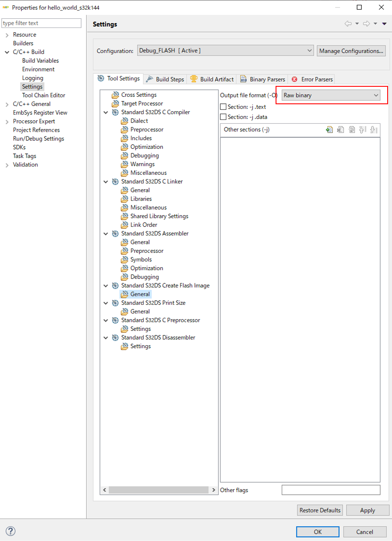Click right arrow of tool tree scrollbar
This screenshot has width=392, height=541.
pos(214,490)
